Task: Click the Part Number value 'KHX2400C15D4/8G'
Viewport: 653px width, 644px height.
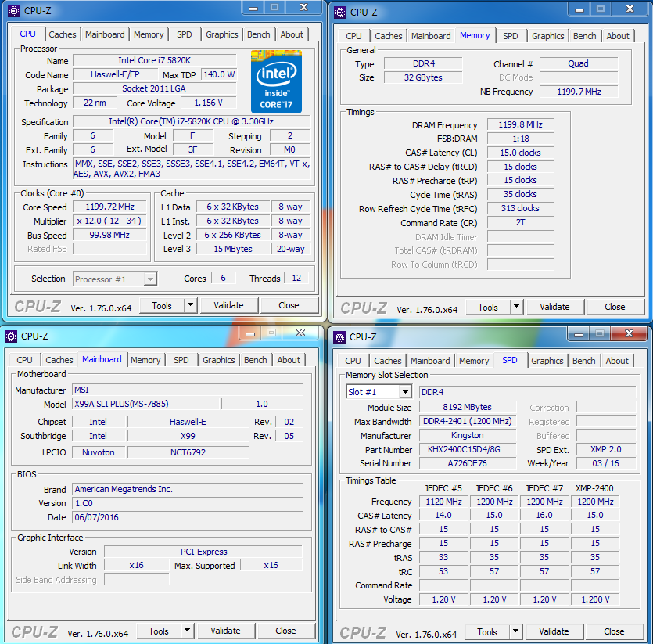Action: 468,449
